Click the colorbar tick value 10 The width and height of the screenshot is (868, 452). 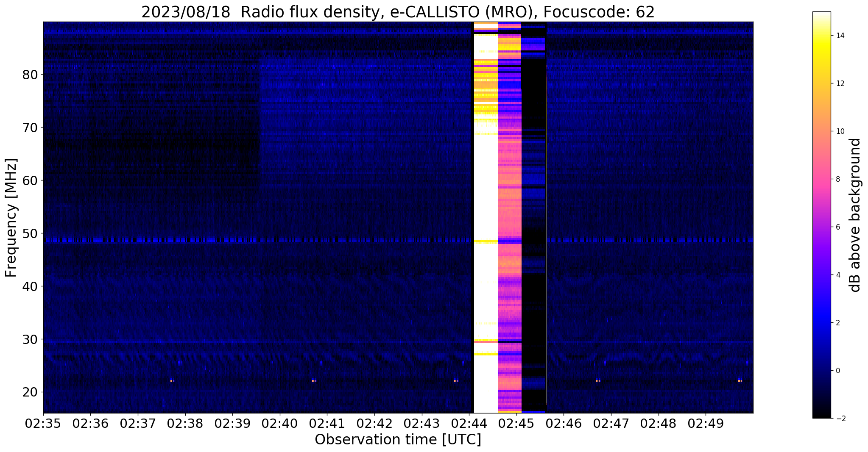click(840, 131)
